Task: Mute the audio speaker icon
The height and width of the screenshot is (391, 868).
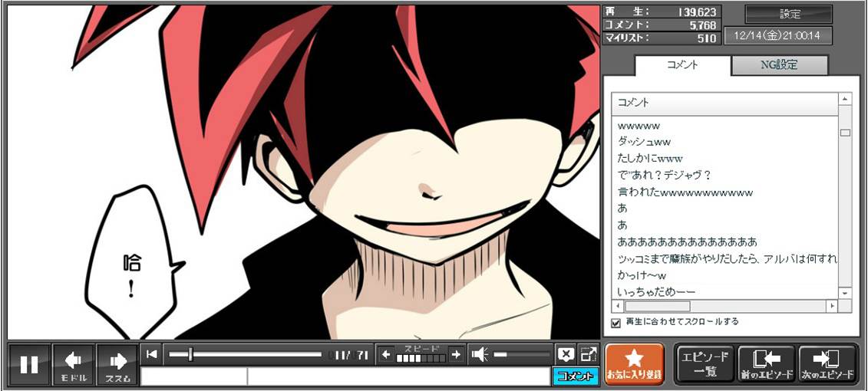Action: [480, 354]
